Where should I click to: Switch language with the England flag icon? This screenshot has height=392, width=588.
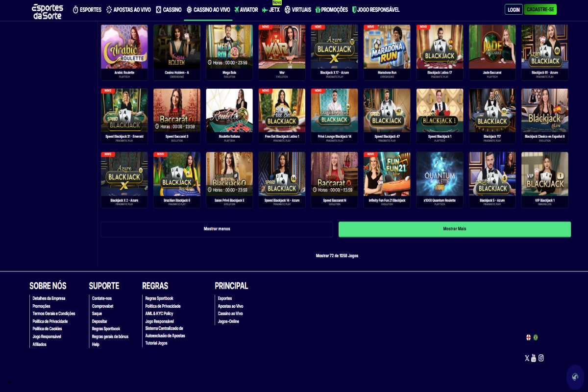(528, 337)
